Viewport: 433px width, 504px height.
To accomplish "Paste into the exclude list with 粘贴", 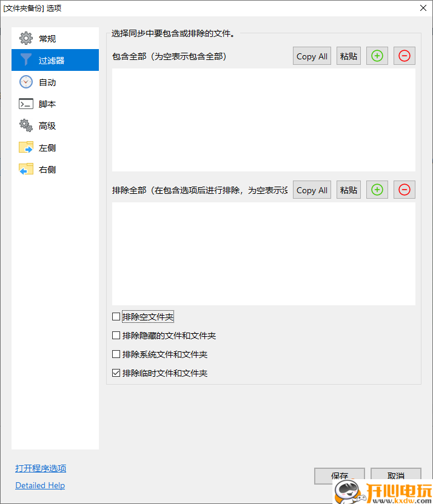I will coord(348,190).
